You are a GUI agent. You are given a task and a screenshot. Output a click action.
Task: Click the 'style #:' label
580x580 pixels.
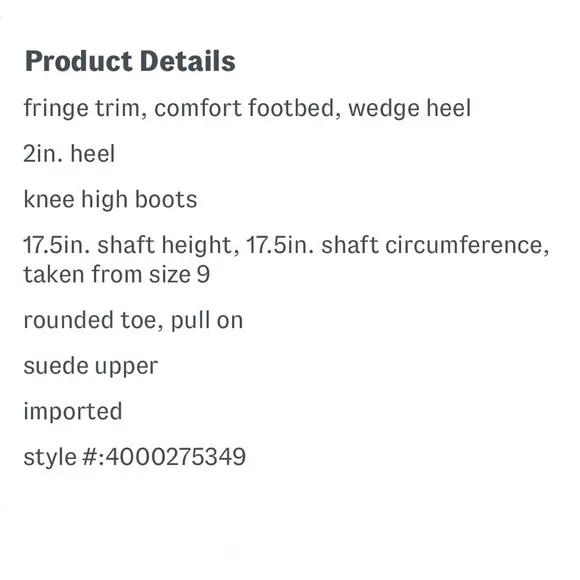point(64,457)
